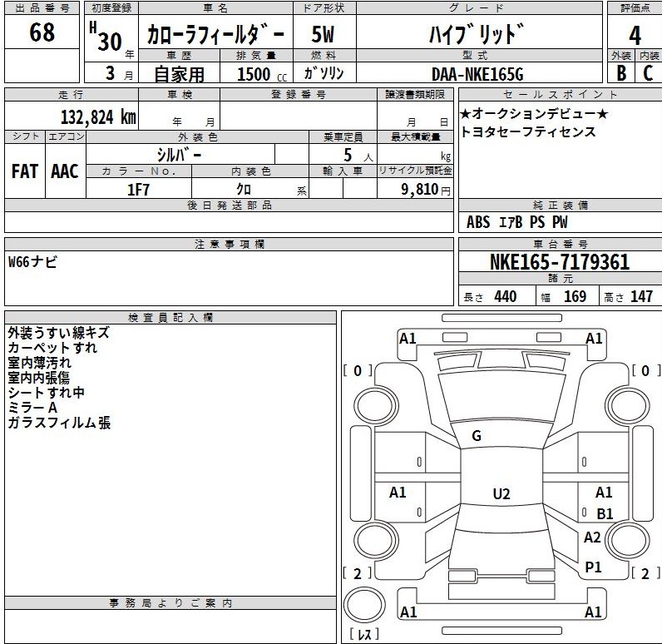This screenshot has height=644, width=662.
Task: Click A2 mark on car diagram
Action: [x=592, y=537]
